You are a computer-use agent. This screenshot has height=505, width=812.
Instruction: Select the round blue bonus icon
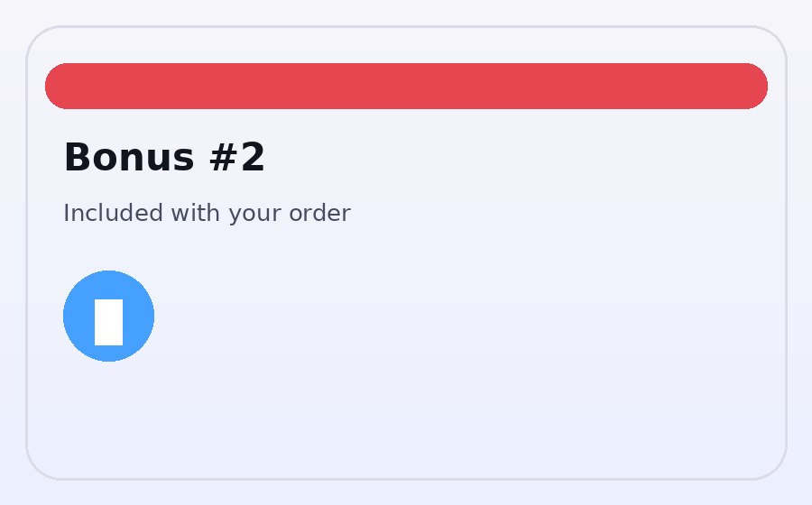pos(108,316)
